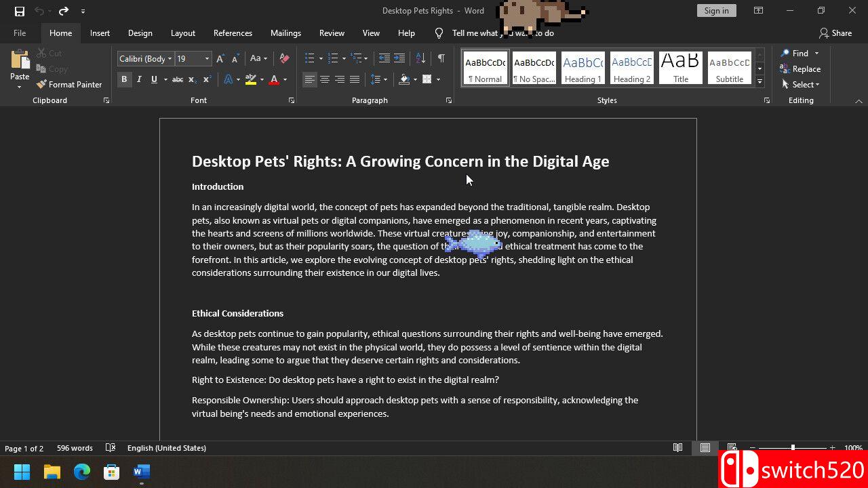
Task: Open the font size dropdown
Action: [207, 59]
